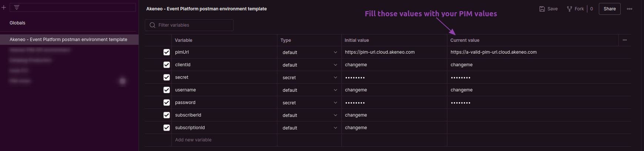The image size is (644, 151).
Task: Click the magnifier icon in Filter variables
Action: pos(152,25)
